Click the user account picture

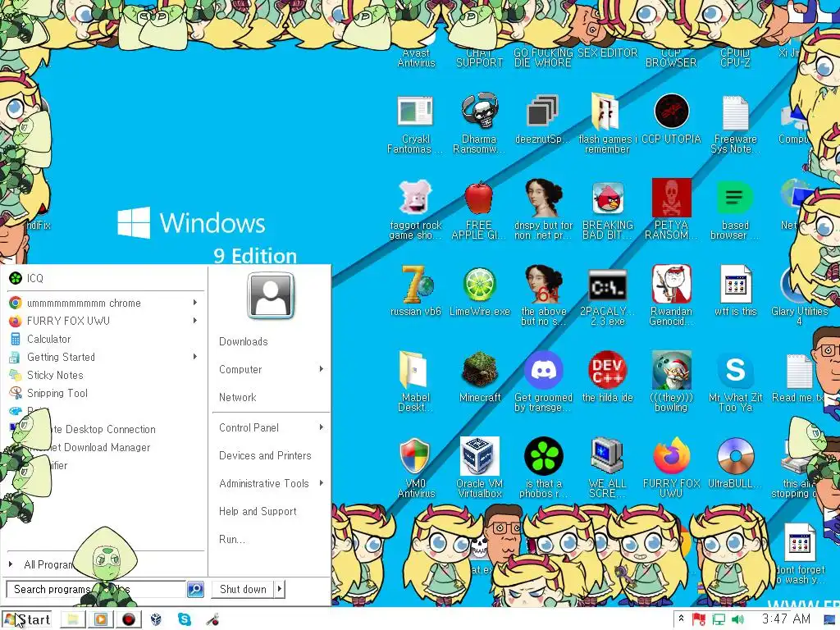(271, 295)
